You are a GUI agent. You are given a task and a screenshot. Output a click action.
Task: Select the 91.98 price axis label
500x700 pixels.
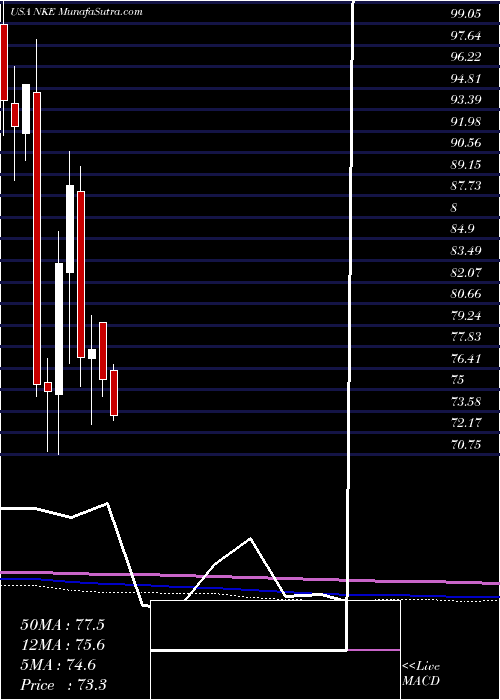coord(466,121)
